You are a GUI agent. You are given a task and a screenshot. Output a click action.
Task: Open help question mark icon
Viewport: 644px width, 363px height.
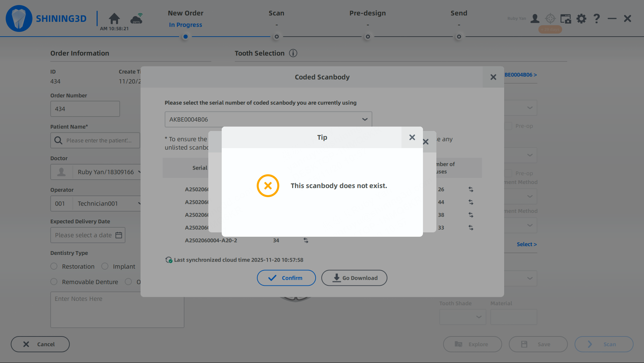click(x=596, y=18)
